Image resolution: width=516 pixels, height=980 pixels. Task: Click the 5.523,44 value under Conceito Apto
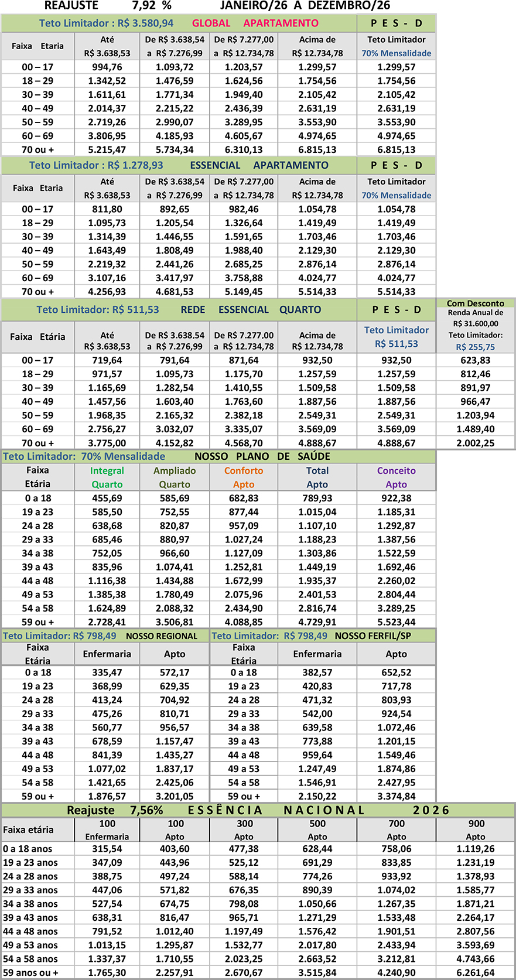pos(396,622)
